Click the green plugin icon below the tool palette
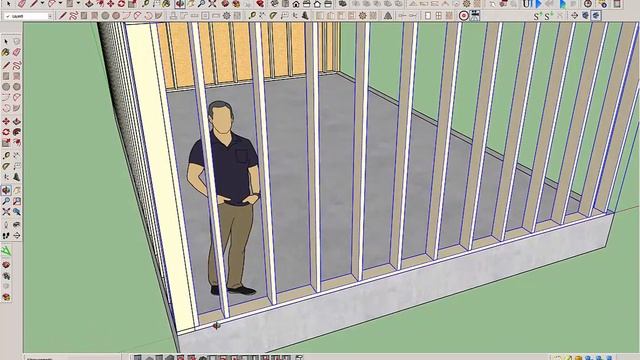640x360 pixels. (x=6, y=251)
